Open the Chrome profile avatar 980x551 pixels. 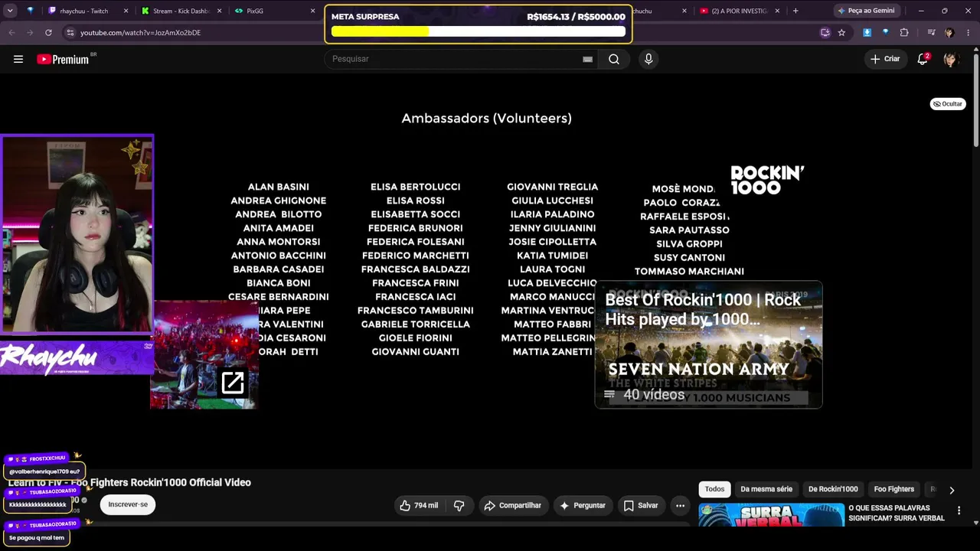pyautogui.click(x=949, y=33)
